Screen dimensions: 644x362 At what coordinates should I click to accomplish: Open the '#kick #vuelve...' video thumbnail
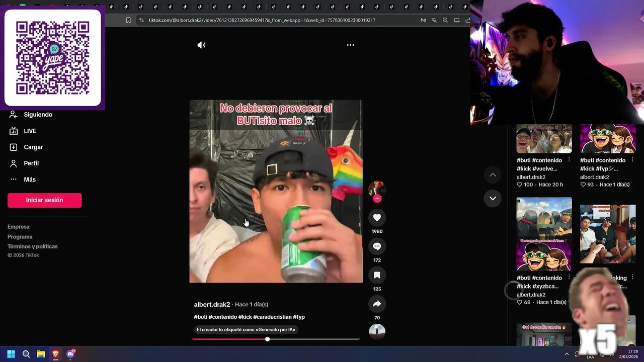point(544,139)
